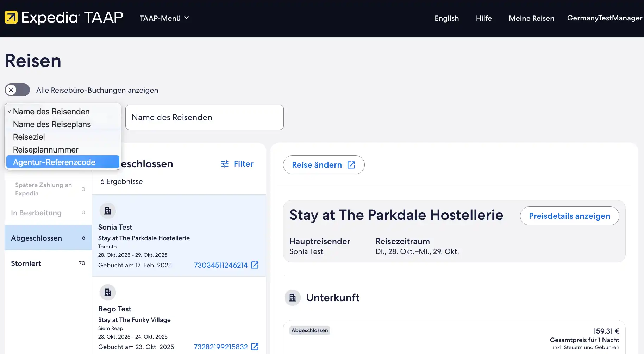Click the Reisezeitraum date range text
The height and width of the screenshot is (354, 644).
(417, 251)
